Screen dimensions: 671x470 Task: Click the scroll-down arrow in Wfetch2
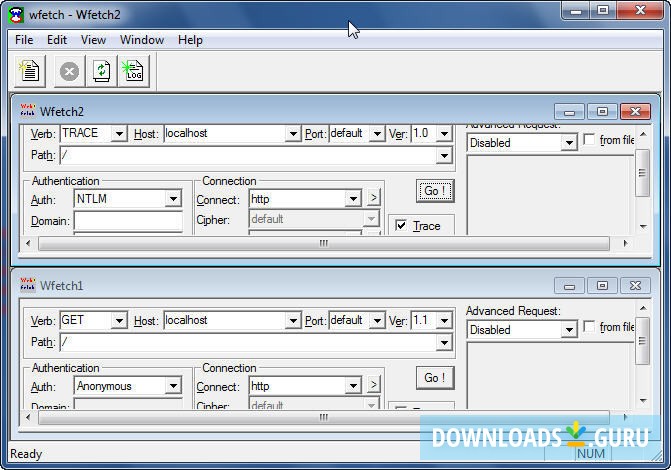pos(643,226)
